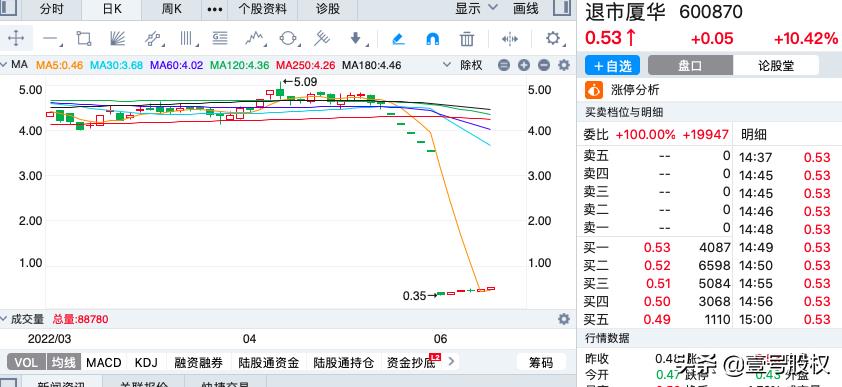The image size is (842, 387).
Task: Select the wave pattern drawing tool
Action: pyautogui.click(x=255, y=38)
